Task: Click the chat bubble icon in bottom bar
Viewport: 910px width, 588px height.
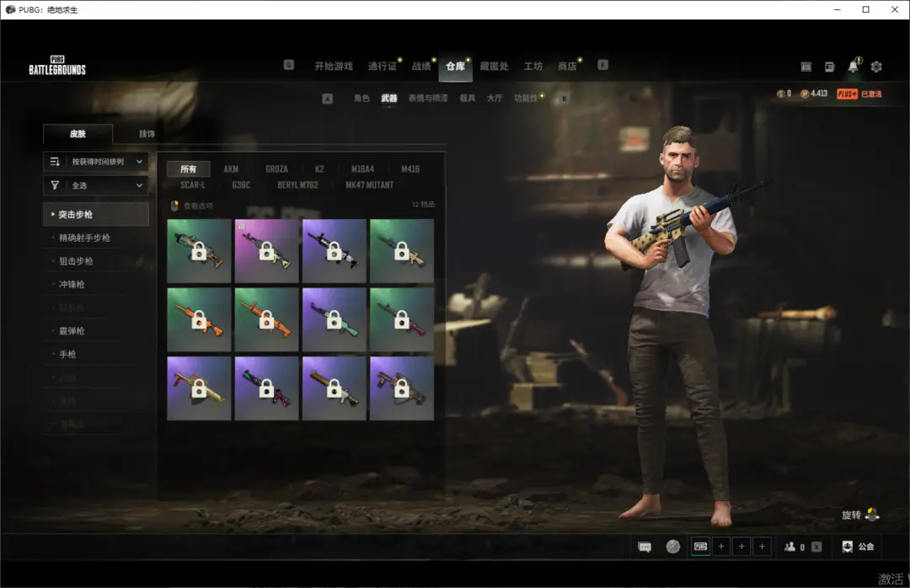Action: (x=645, y=547)
